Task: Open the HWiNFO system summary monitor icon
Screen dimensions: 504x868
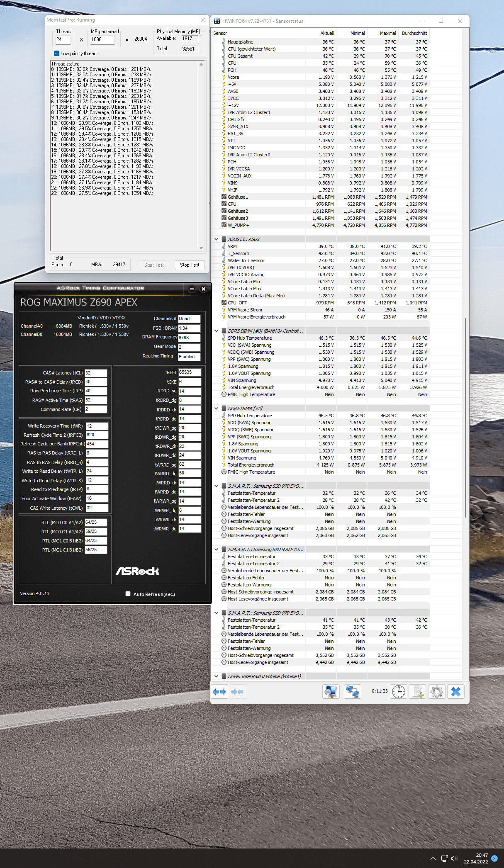Action: coord(331,692)
